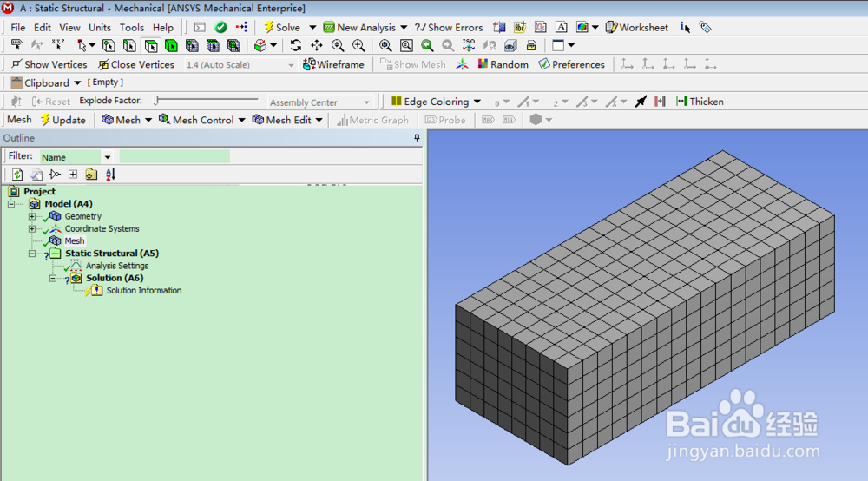Open the File menu

[x=17, y=28]
